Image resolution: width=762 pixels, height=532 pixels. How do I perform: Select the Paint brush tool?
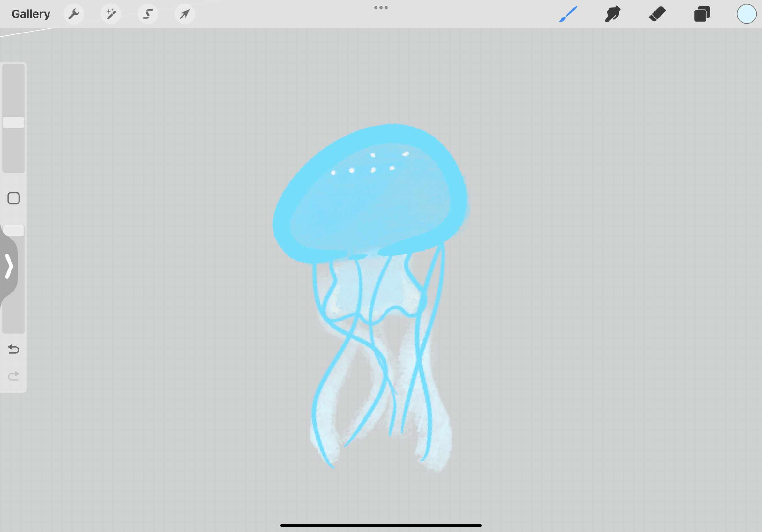pyautogui.click(x=568, y=14)
